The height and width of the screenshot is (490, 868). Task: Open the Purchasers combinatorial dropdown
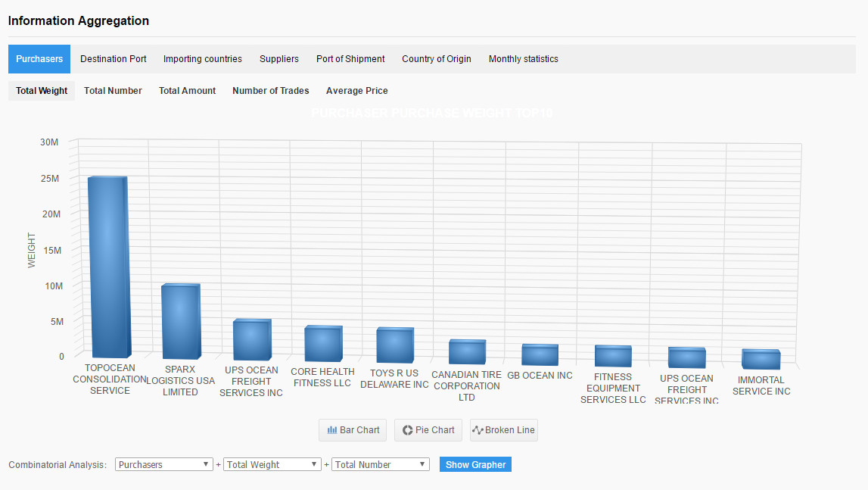[163, 464]
